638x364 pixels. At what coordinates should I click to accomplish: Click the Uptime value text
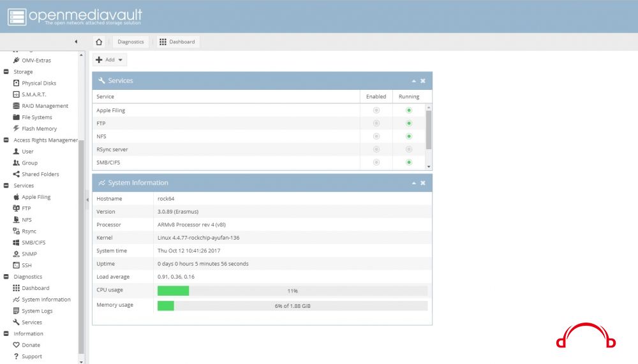click(x=203, y=263)
